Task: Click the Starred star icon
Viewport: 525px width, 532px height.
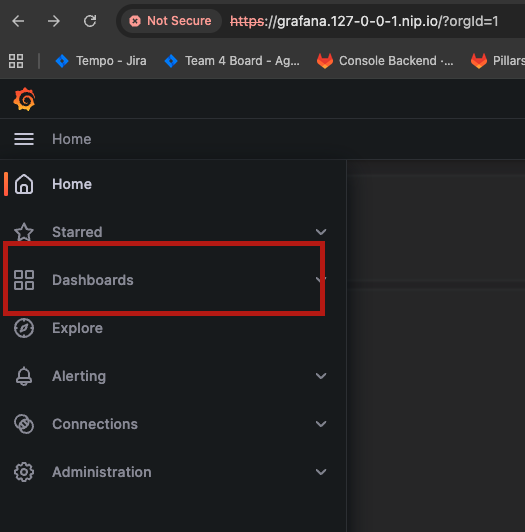Action: tap(24, 232)
